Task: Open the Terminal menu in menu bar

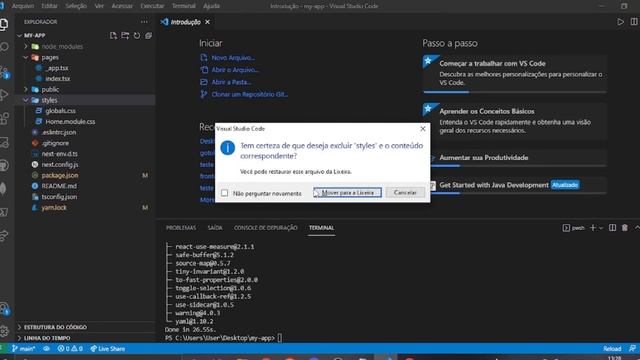Action: (183, 6)
